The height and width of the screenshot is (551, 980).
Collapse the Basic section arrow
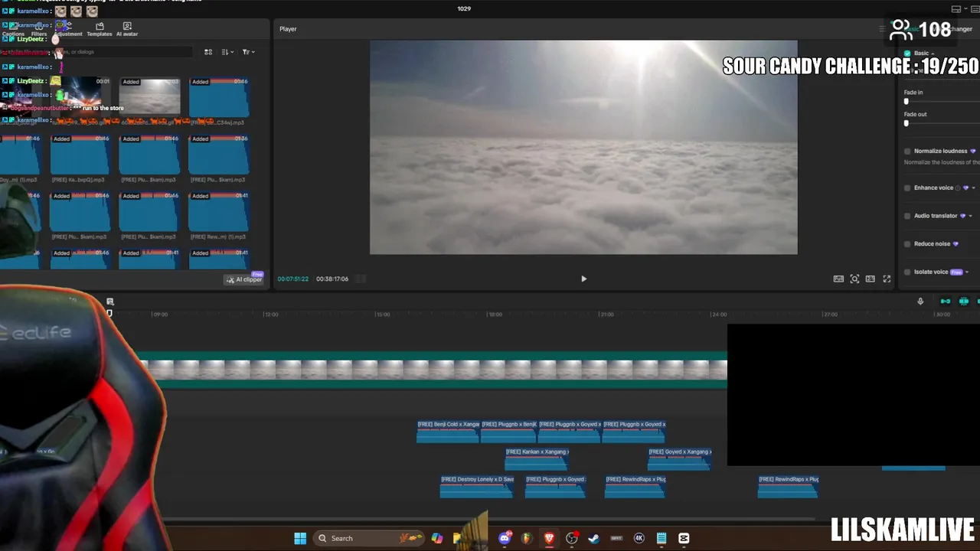[x=933, y=54]
